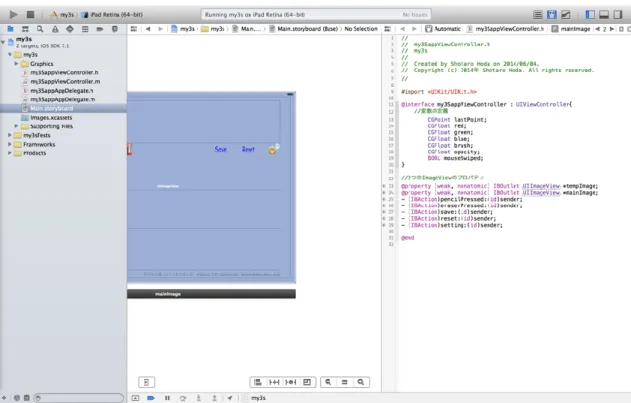Toggle the Utilities pane
The width and height of the screenshot is (631, 403).
tap(618, 15)
